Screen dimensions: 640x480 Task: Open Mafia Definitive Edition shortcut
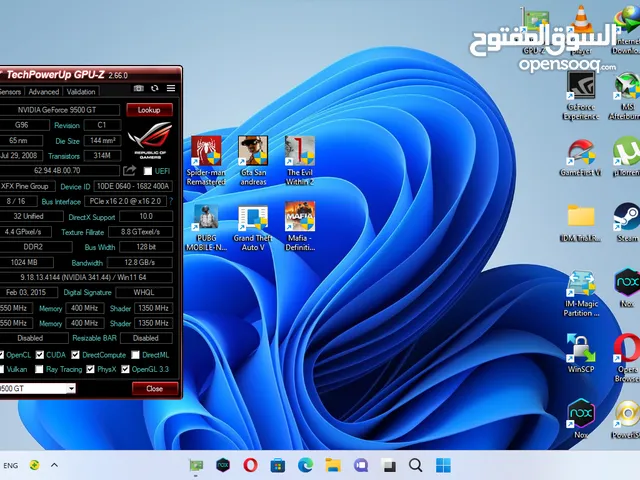300,227
